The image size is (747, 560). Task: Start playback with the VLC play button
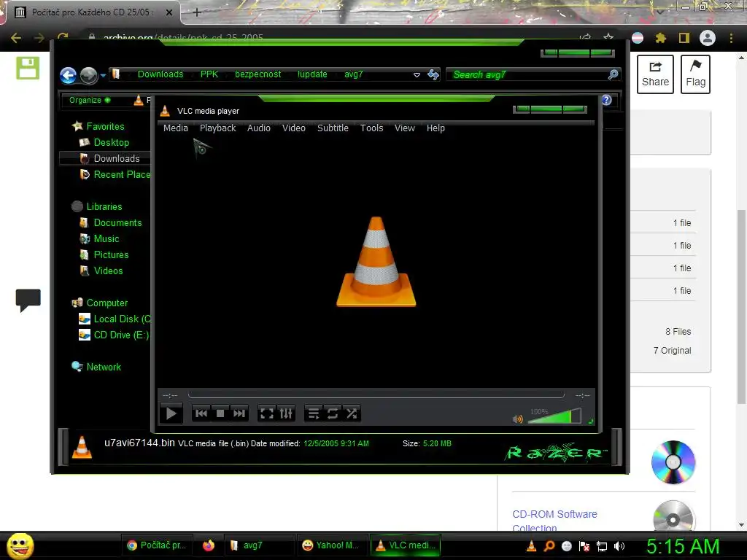171,413
